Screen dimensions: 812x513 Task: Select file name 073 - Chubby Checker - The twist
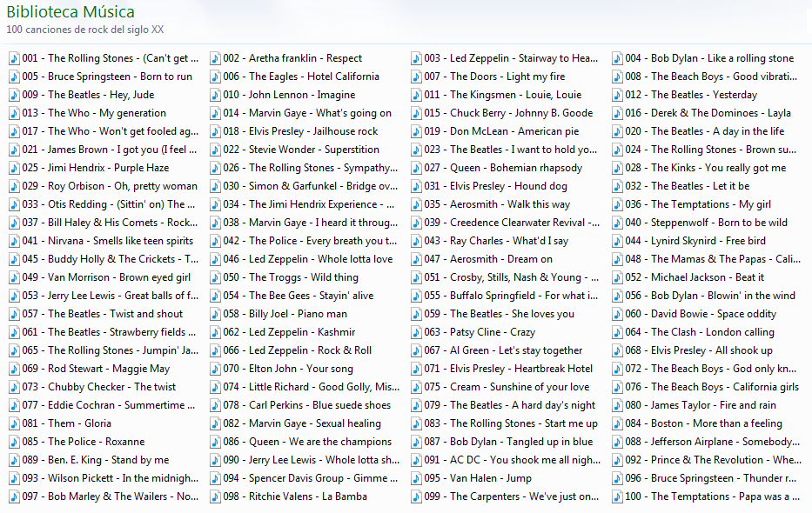pyautogui.click(x=99, y=387)
